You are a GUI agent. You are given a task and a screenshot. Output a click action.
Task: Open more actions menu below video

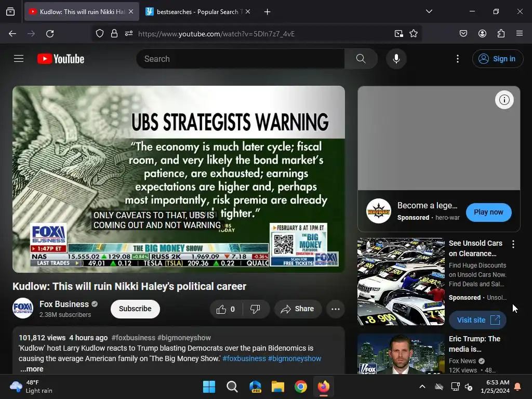pyautogui.click(x=336, y=309)
